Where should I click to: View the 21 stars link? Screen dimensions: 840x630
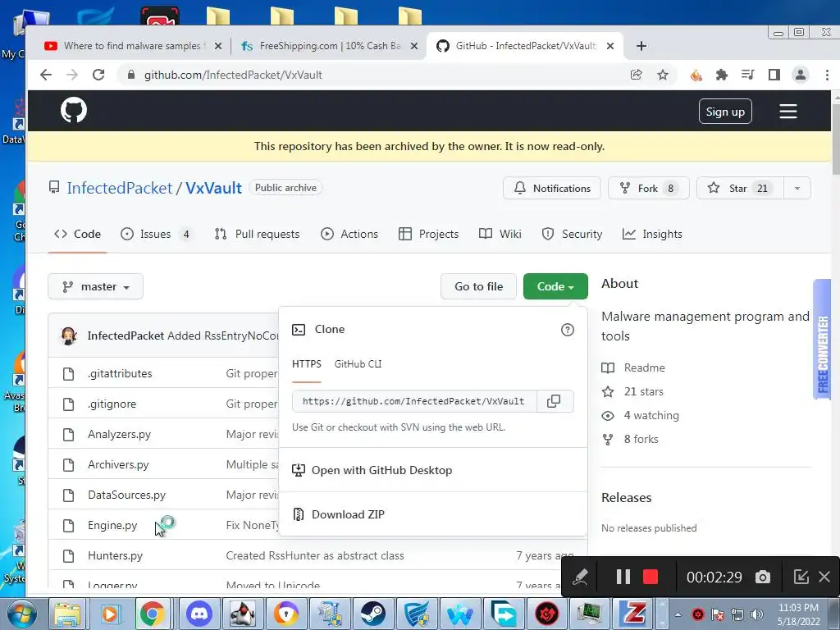643,391
